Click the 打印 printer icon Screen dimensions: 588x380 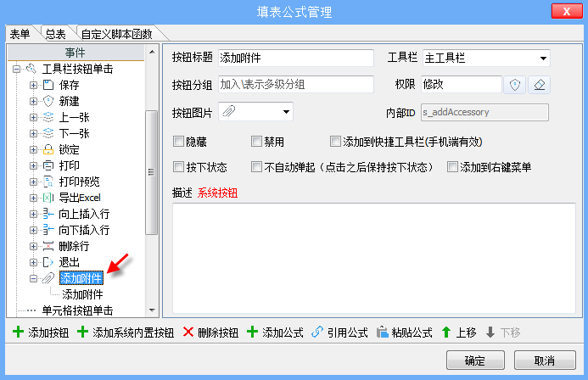(x=48, y=165)
